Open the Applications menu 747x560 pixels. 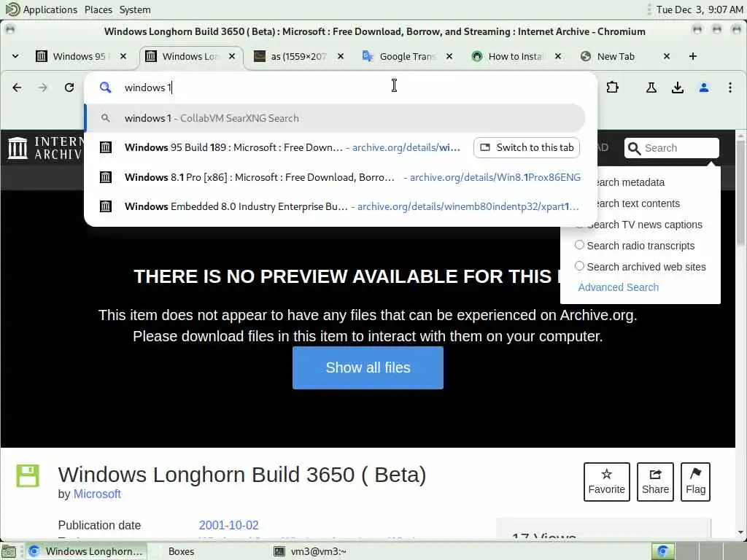pos(50,9)
